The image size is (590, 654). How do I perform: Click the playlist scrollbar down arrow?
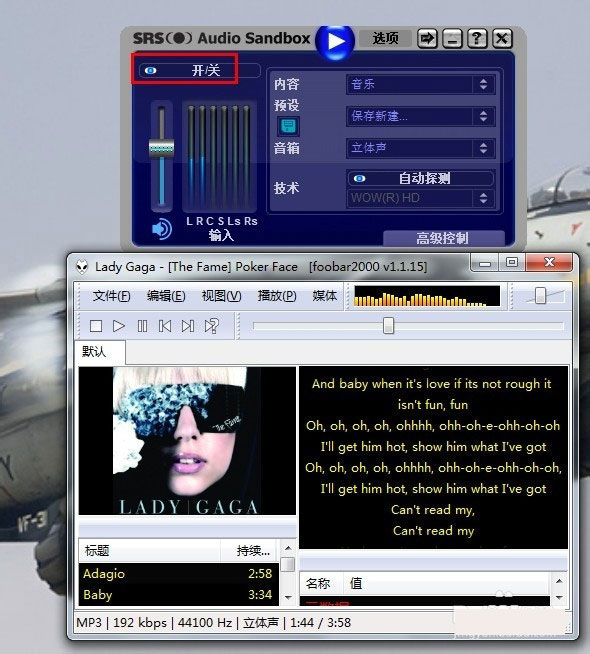point(288,597)
